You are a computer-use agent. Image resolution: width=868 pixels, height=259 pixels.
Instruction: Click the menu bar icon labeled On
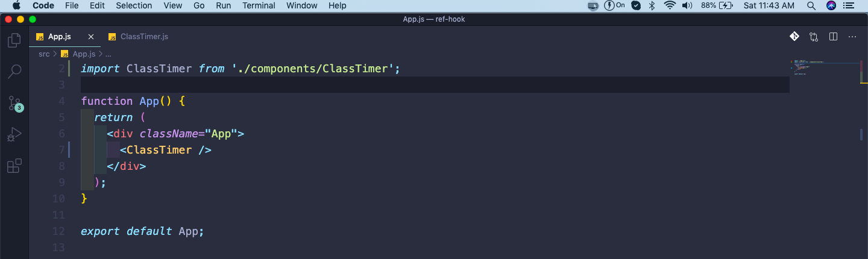click(614, 5)
